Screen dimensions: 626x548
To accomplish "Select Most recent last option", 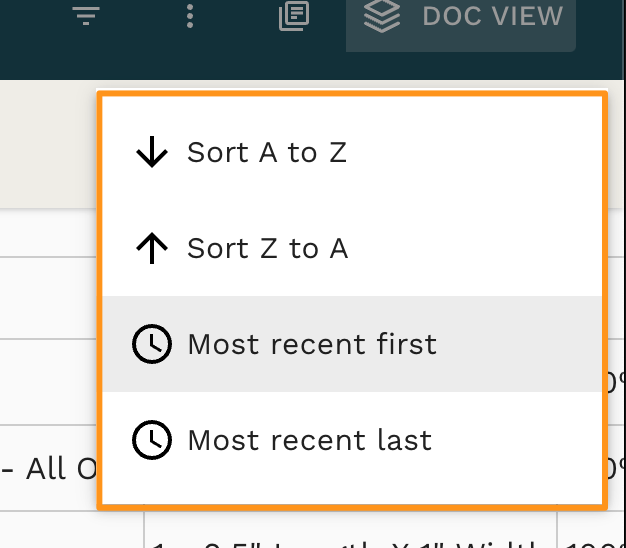I will tap(352, 440).
